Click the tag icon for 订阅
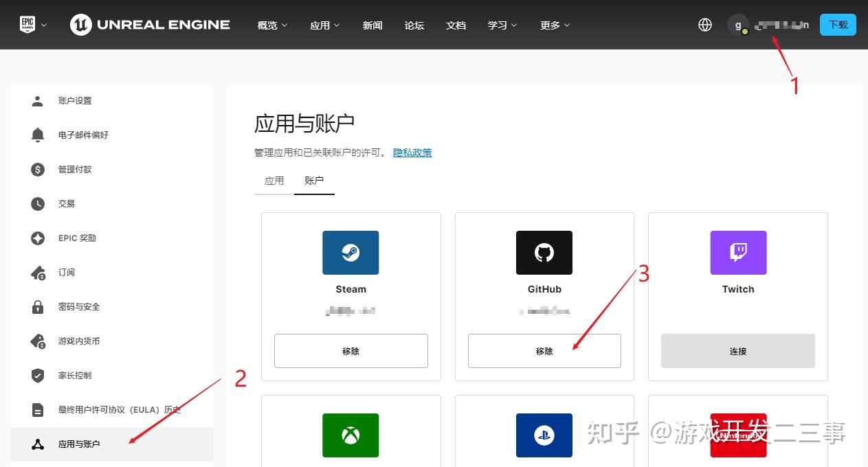 point(38,273)
